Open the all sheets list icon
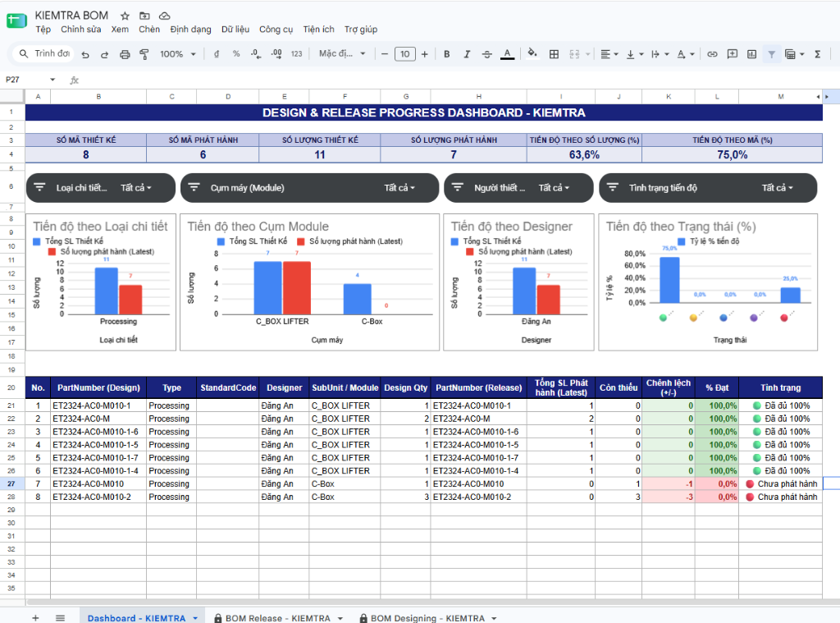This screenshot has width=840, height=623. (x=60, y=618)
